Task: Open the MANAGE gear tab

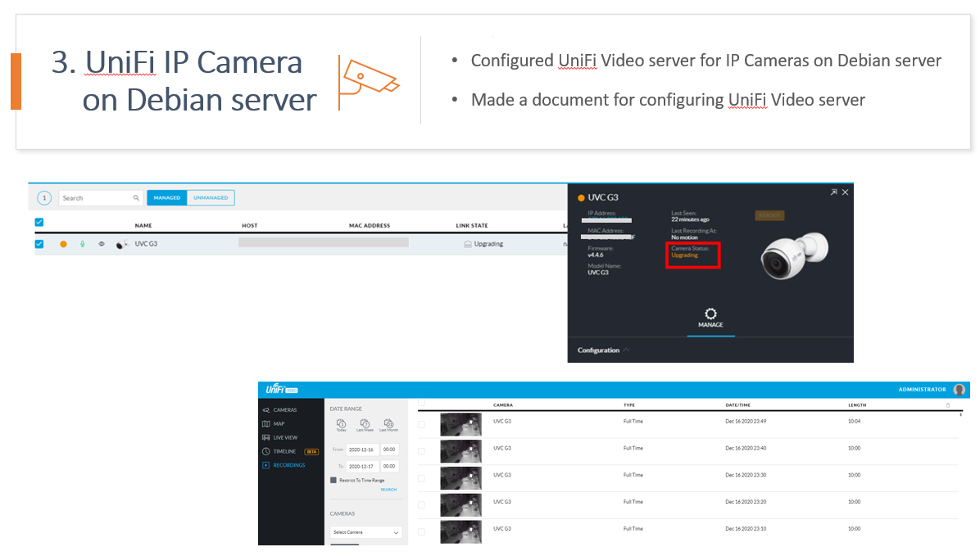Action: pyautogui.click(x=710, y=318)
